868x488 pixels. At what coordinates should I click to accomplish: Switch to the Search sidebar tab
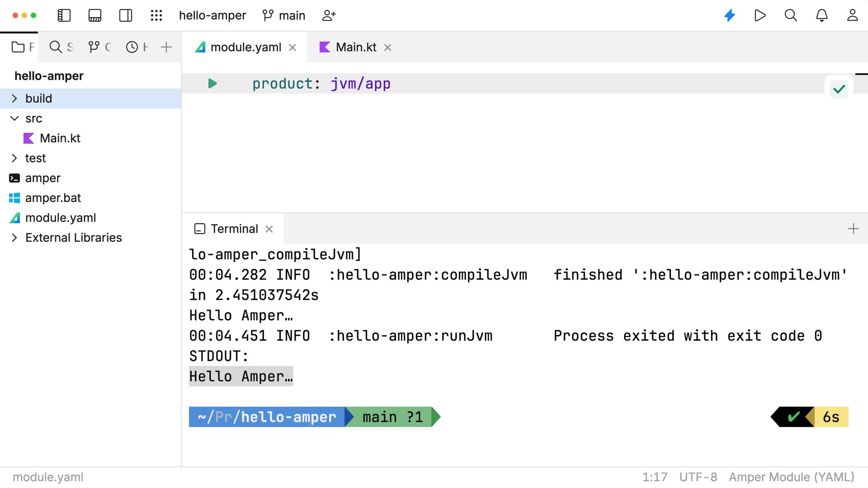click(x=61, y=47)
